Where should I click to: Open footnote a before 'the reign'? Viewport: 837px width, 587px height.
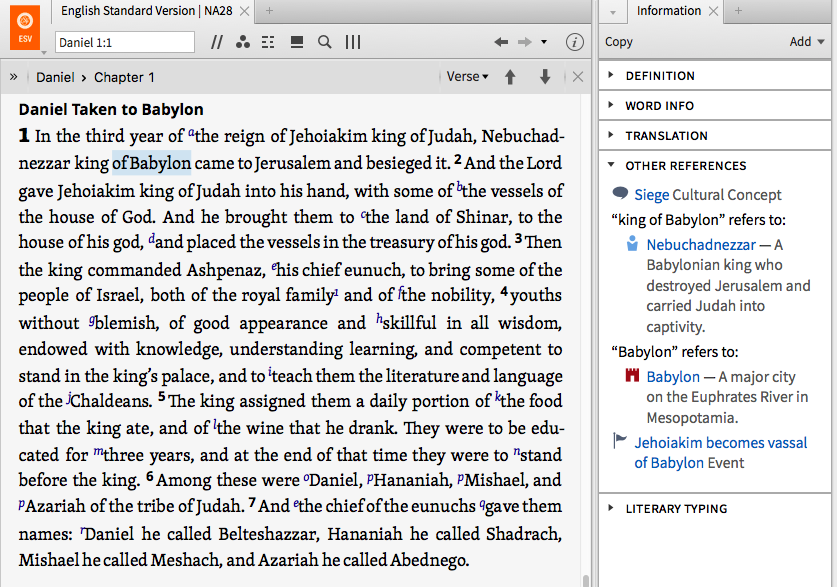[191, 132]
